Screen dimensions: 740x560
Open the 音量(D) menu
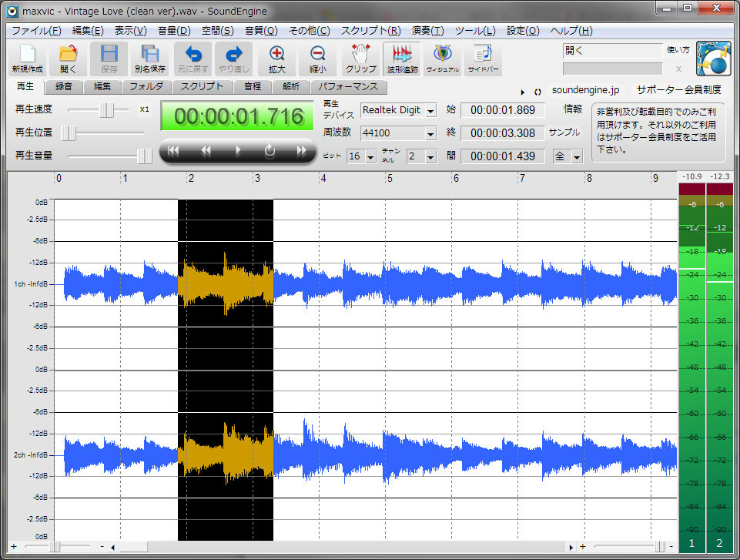click(174, 31)
